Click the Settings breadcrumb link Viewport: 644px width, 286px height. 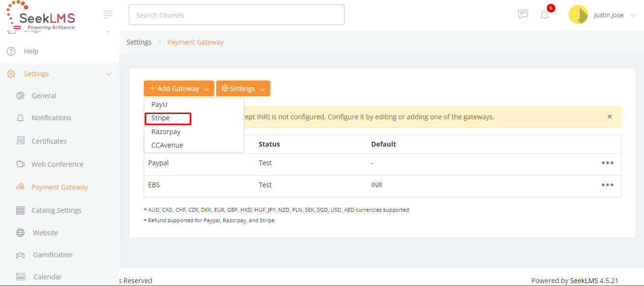point(139,42)
